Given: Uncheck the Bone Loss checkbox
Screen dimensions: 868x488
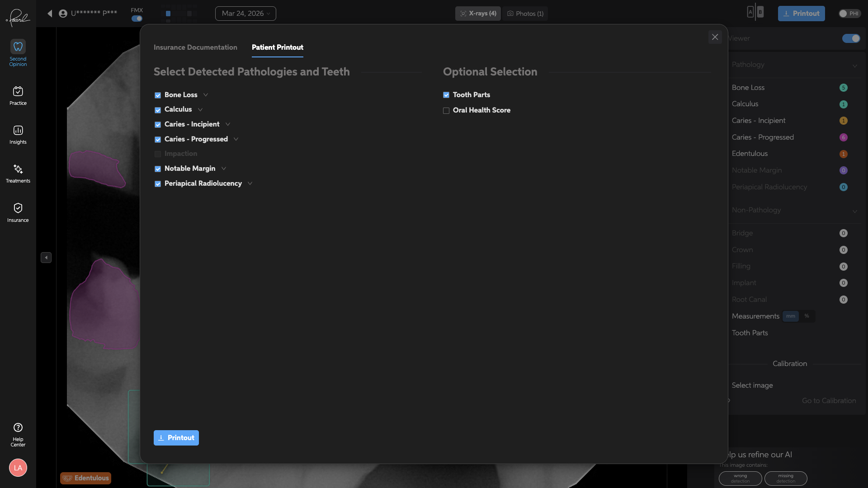Looking at the screenshot, I should tap(158, 95).
